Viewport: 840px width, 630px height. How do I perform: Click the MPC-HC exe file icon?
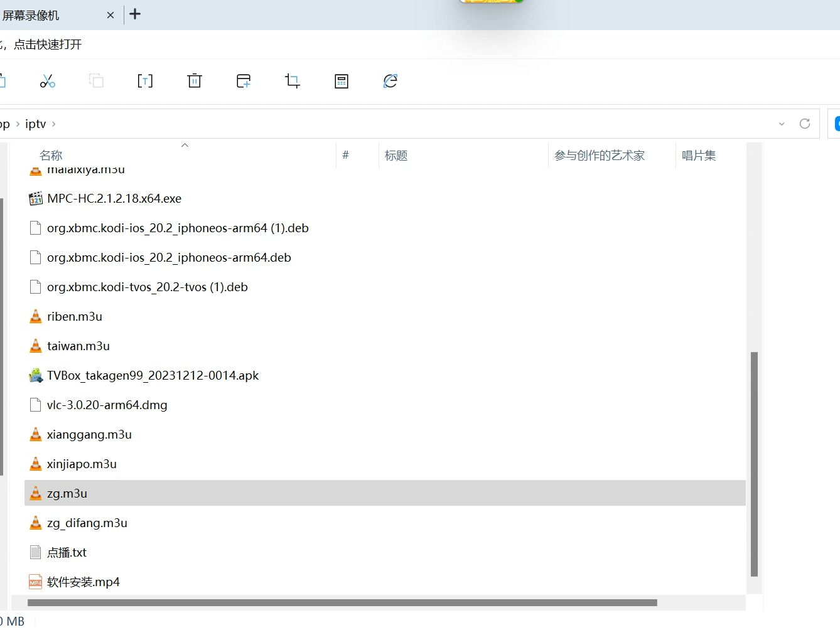[36, 198]
